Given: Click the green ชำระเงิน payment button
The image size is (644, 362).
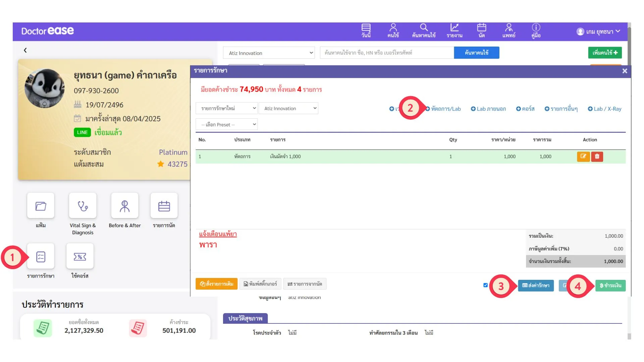Looking at the screenshot, I should pyautogui.click(x=610, y=286).
